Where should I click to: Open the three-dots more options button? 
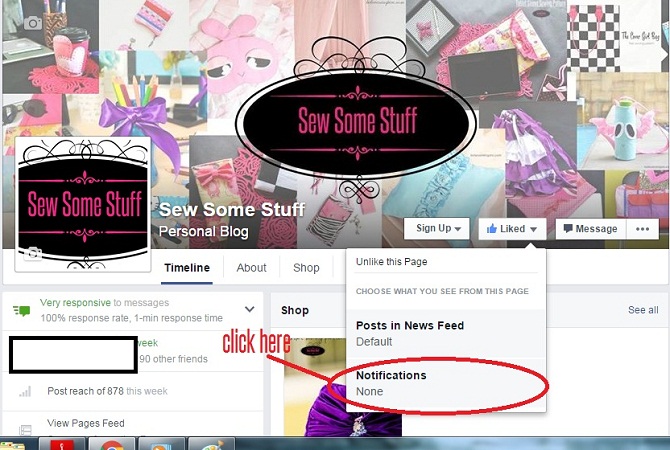coord(642,229)
